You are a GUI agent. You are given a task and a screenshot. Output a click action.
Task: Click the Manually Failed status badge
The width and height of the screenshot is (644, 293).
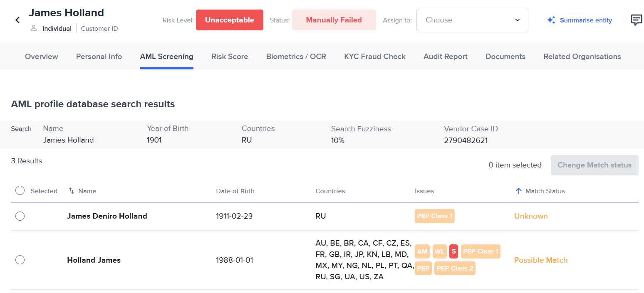coord(334,20)
